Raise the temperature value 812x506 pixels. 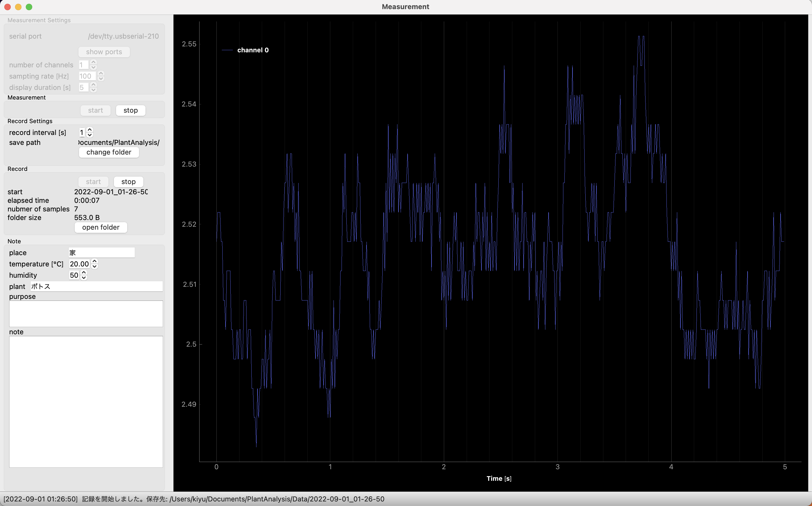coord(94,261)
